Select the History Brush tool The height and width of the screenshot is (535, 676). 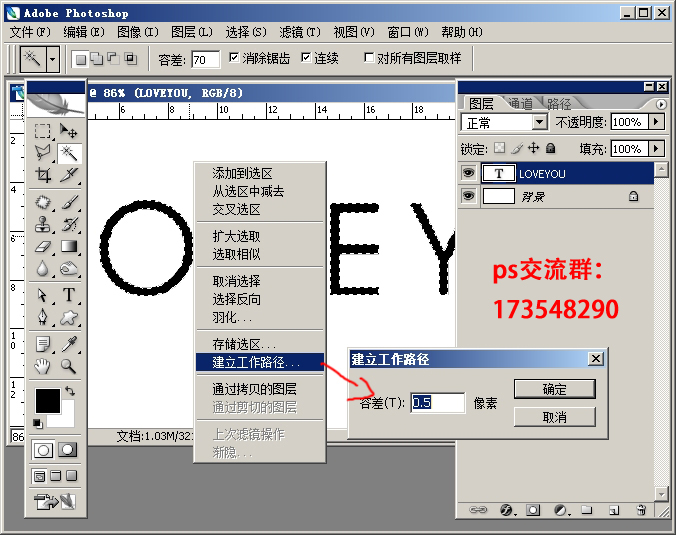[x=69, y=224]
